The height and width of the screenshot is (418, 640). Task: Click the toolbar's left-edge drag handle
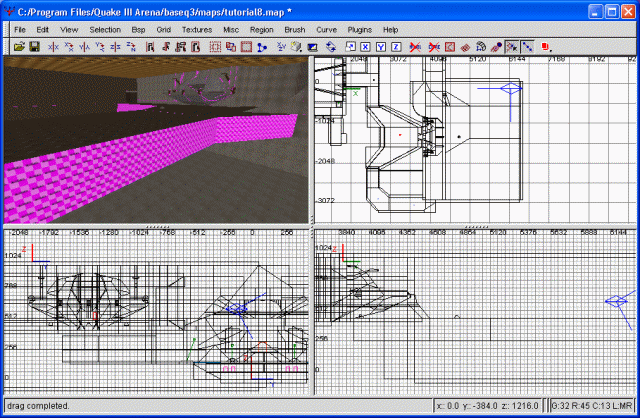click(7, 47)
